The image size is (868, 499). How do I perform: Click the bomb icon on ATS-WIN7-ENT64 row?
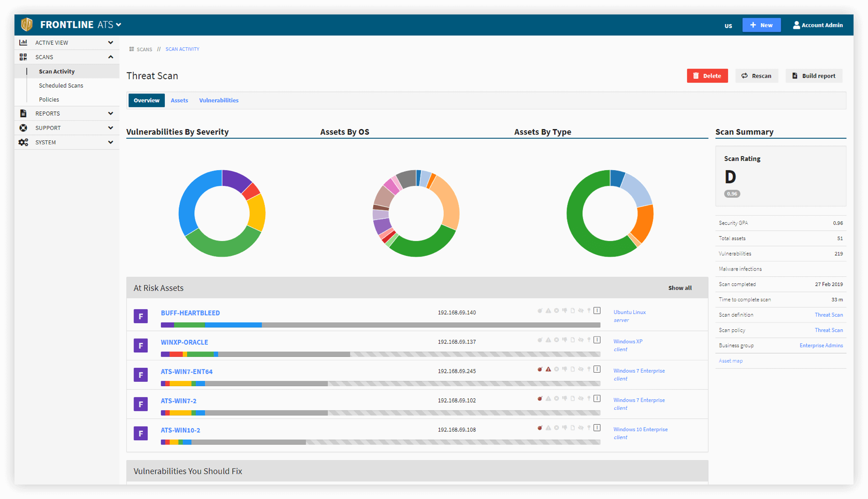[540, 369]
